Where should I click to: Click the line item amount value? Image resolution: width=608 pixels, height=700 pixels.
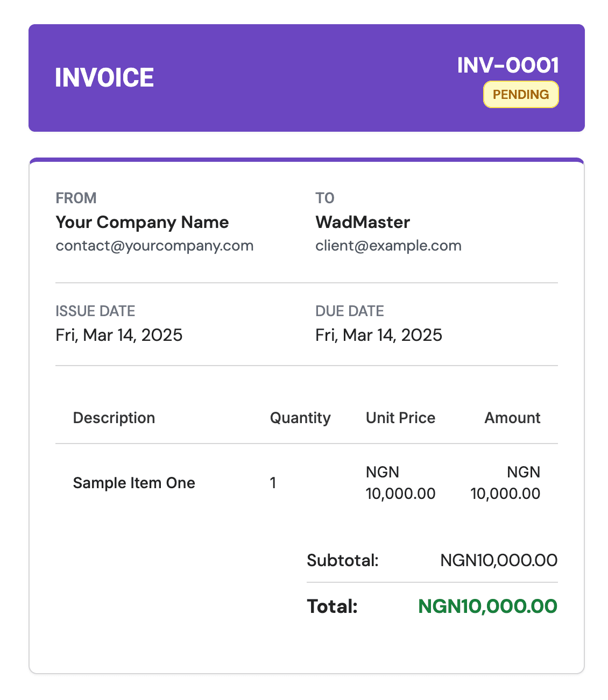[505, 483]
